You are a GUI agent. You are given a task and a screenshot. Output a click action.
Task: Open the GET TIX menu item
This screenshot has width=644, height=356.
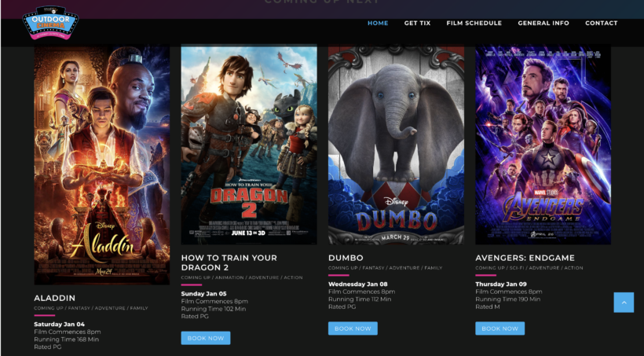click(417, 23)
